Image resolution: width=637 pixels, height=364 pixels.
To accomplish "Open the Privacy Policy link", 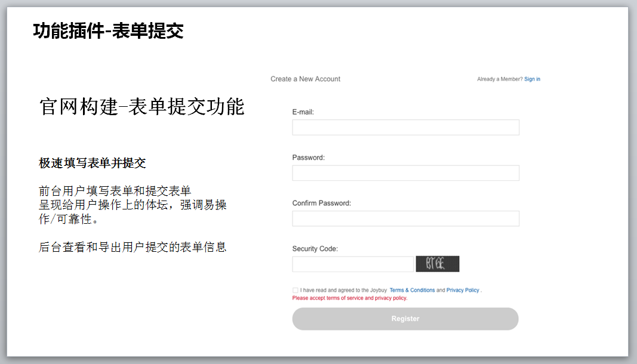I will coord(463,291).
